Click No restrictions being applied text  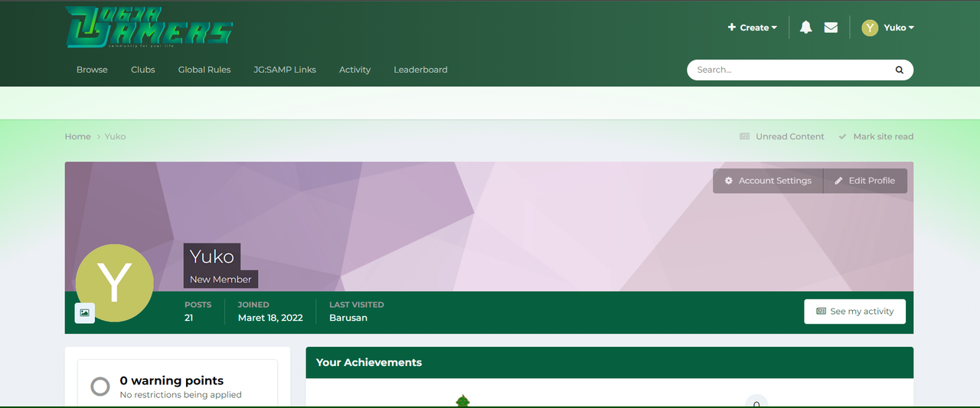(181, 395)
